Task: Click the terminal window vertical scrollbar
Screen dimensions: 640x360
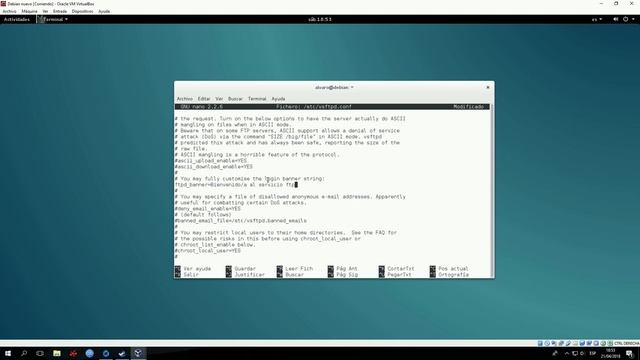Action: point(491,191)
